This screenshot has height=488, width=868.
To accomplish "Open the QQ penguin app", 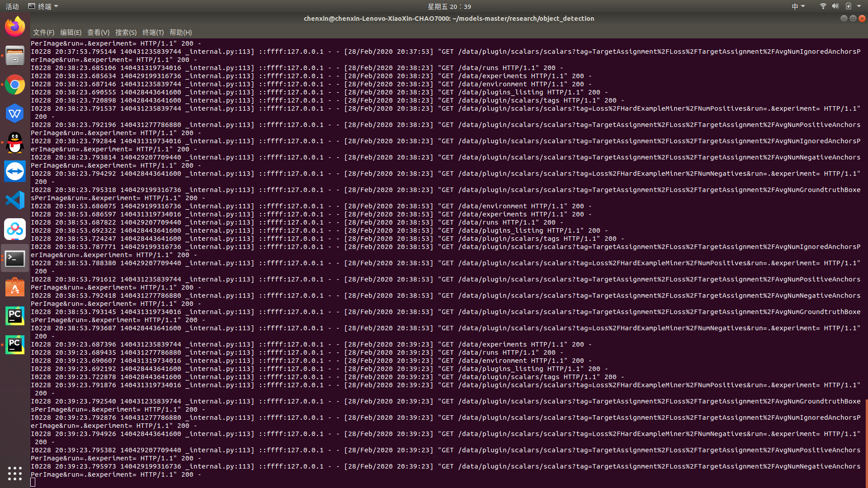I will click(15, 143).
